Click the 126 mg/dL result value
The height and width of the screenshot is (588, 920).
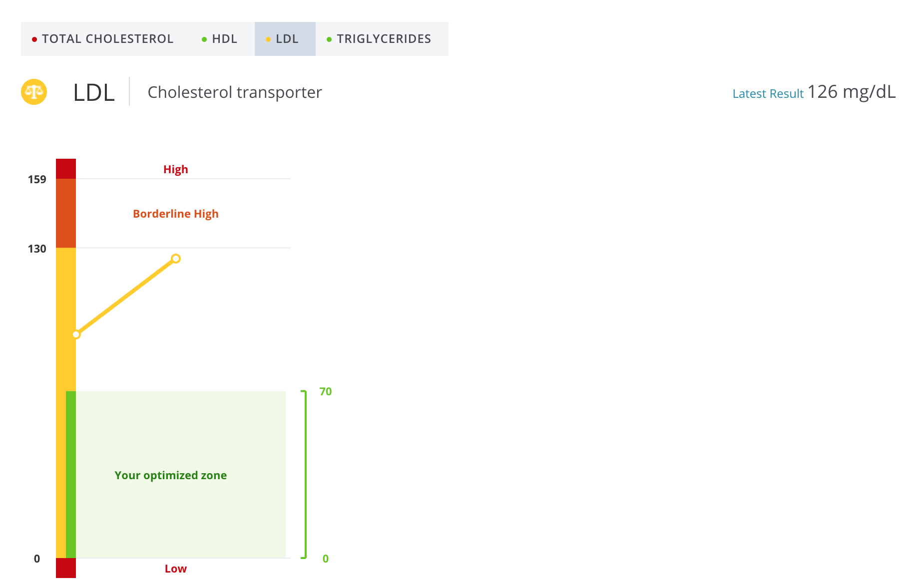coord(851,92)
